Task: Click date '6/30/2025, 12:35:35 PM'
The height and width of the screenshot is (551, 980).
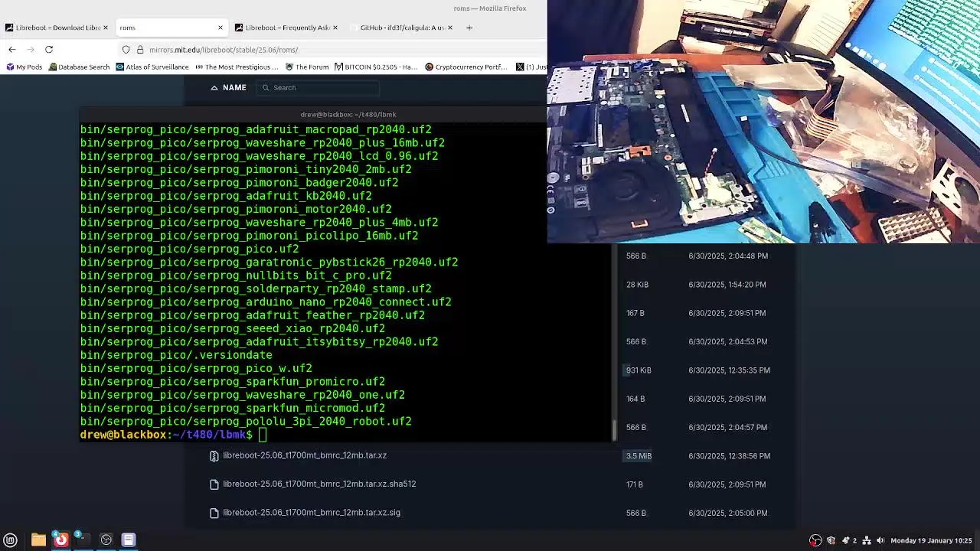Action: click(x=729, y=370)
